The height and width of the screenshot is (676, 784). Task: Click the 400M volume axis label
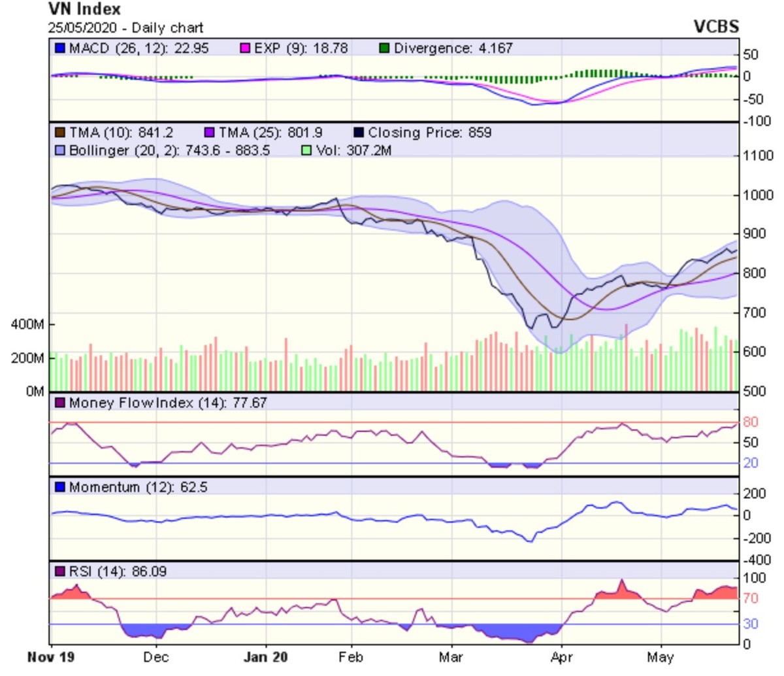tap(27, 325)
